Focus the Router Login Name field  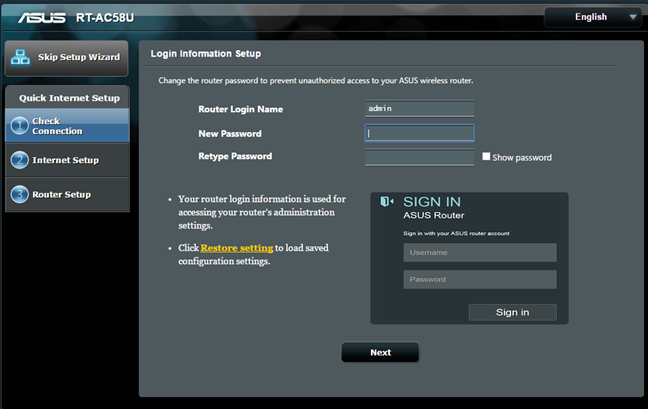point(419,109)
